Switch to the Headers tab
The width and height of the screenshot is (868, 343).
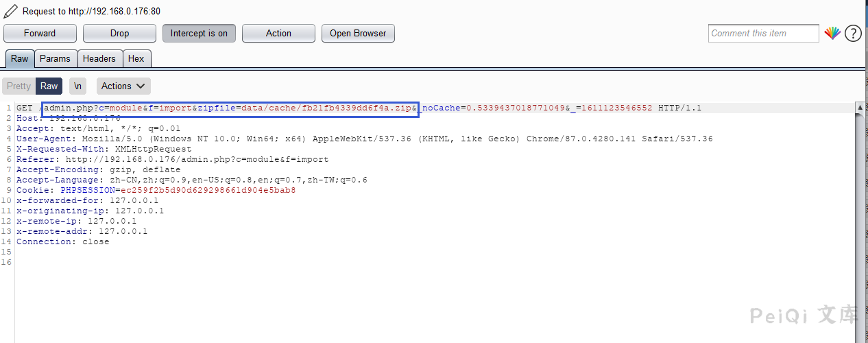[x=99, y=58]
